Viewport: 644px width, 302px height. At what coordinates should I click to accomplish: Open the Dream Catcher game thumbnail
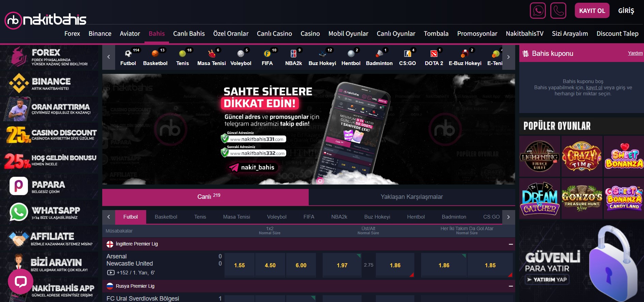pyautogui.click(x=540, y=198)
